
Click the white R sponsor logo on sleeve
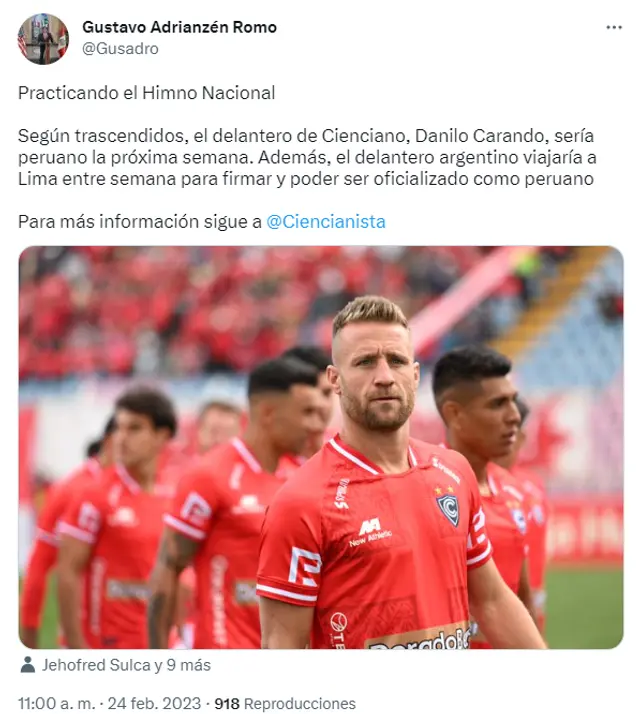304,566
